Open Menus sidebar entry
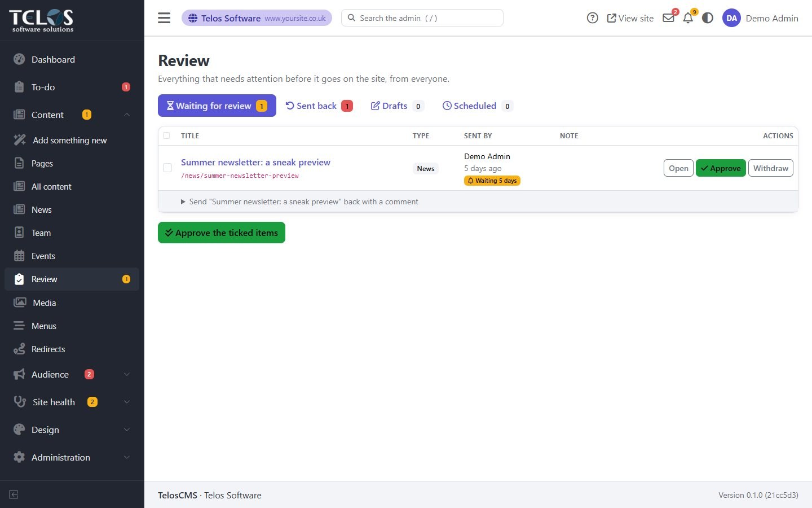 point(72,326)
